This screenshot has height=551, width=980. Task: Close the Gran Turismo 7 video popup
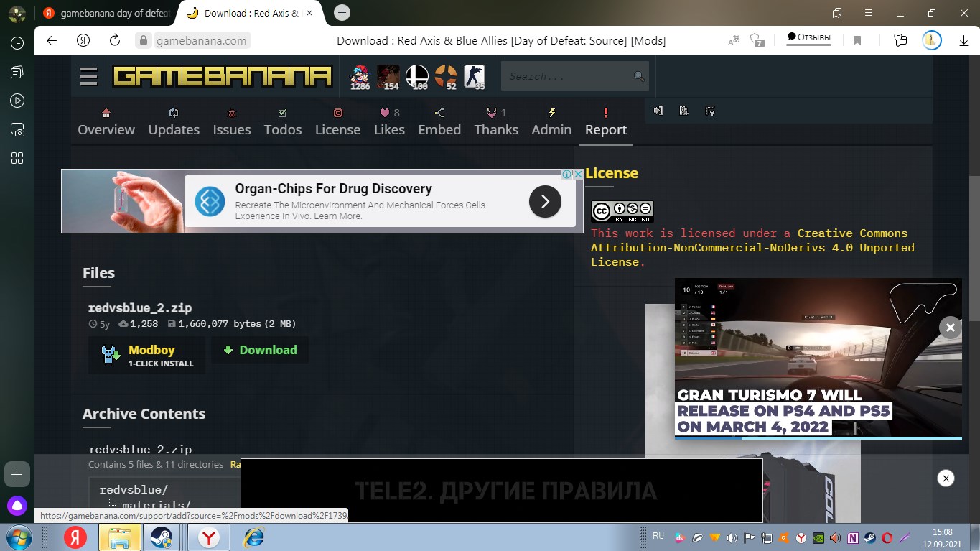point(950,328)
